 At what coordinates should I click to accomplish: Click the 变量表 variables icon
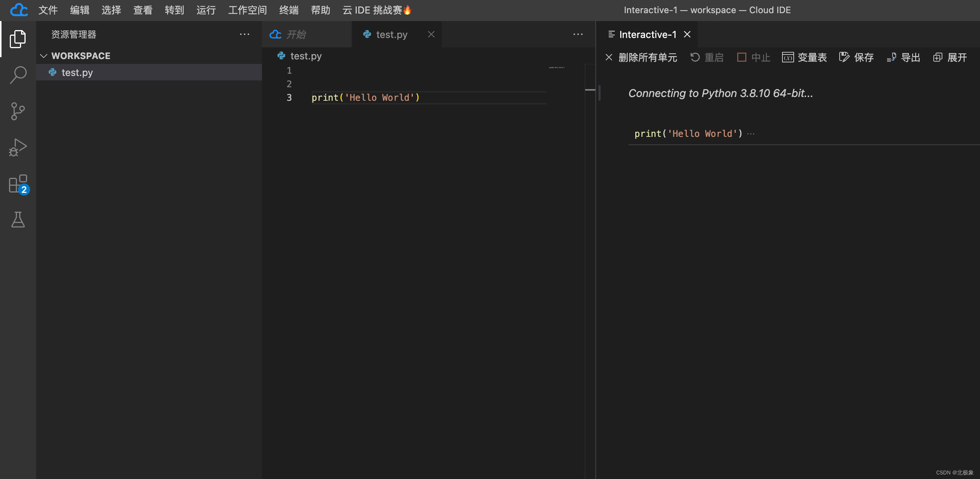click(x=788, y=58)
